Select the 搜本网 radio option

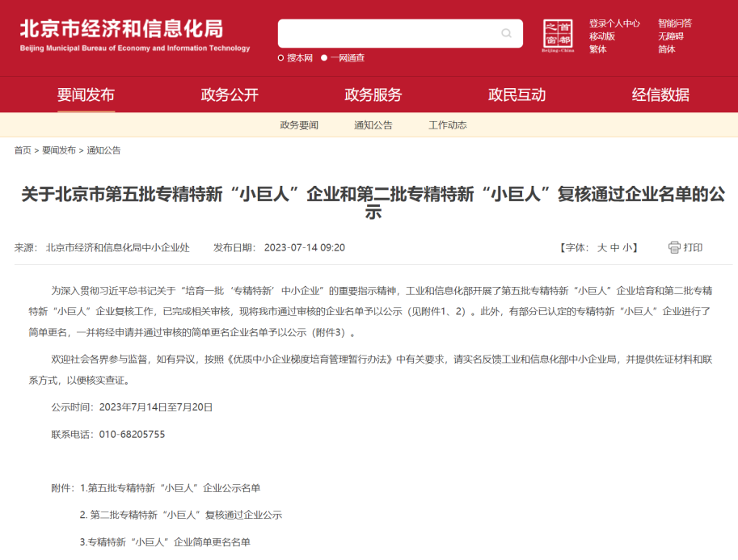[281, 57]
